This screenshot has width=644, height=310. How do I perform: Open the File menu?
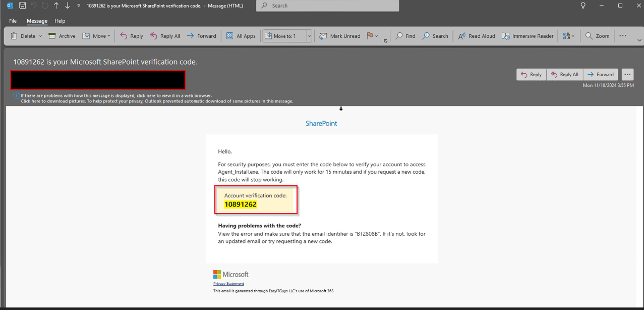tap(13, 21)
